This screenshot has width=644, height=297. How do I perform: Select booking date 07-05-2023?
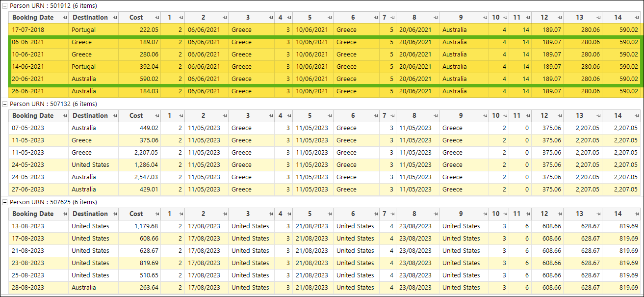point(39,128)
